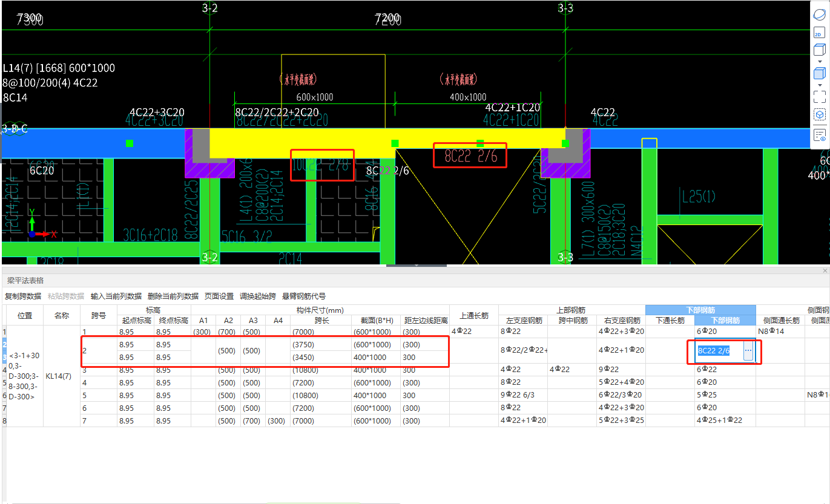Image resolution: width=830 pixels, height=504 pixels.
Task: Switch to the 2D view icon
Action: coord(819,34)
